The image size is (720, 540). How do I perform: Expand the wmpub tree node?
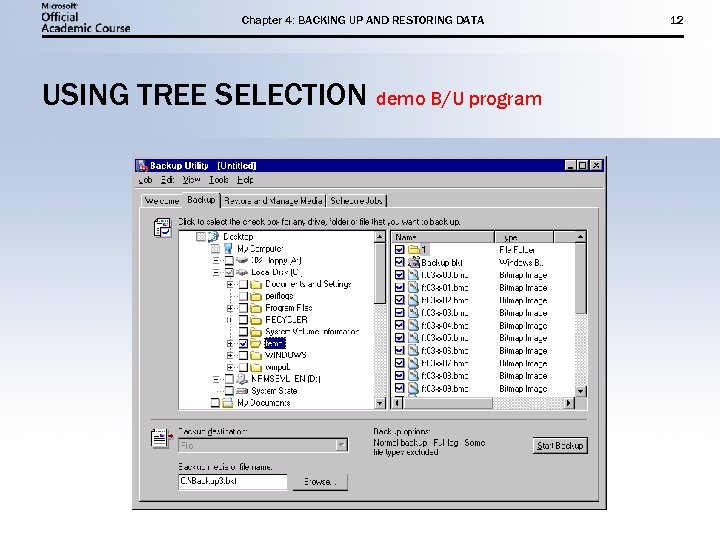(231, 367)
